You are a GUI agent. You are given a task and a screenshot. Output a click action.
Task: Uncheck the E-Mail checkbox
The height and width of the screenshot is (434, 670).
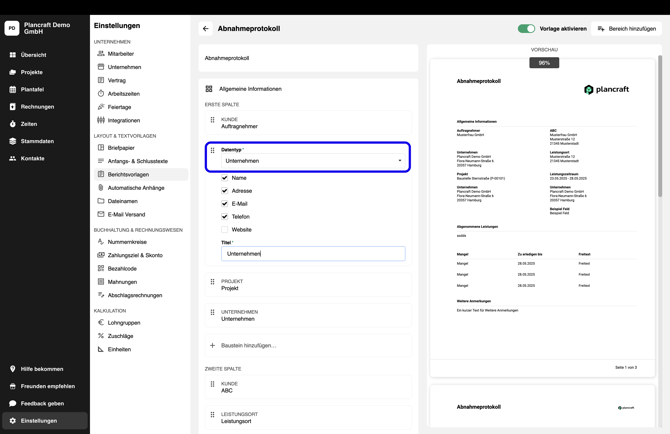(224, 203)
